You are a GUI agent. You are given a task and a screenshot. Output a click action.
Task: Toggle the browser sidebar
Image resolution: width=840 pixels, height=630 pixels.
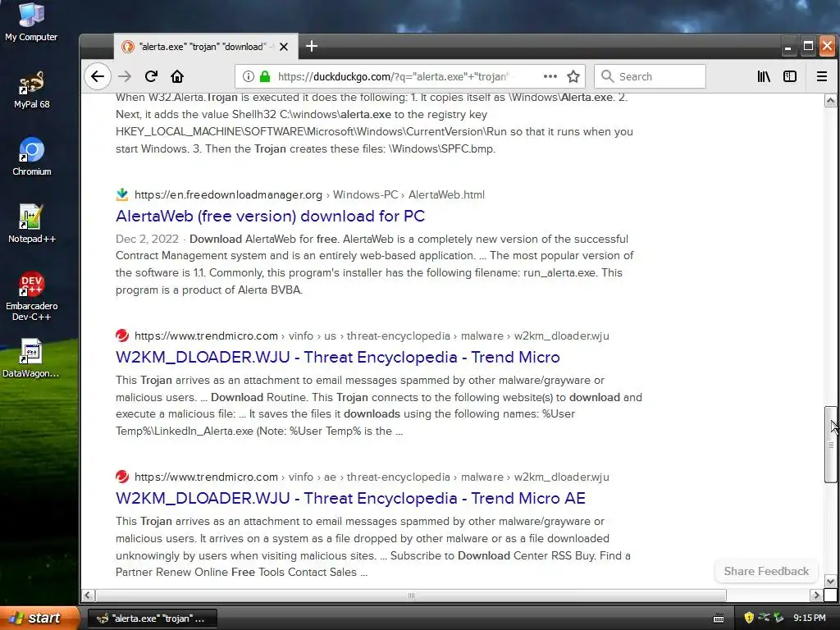[x=790, y=76]
